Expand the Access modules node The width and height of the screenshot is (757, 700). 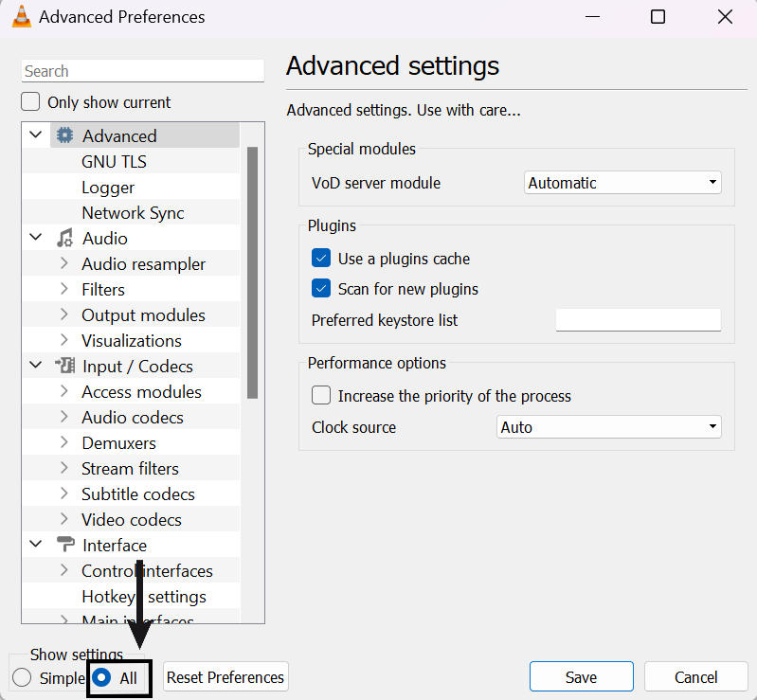tap(64, 391)
